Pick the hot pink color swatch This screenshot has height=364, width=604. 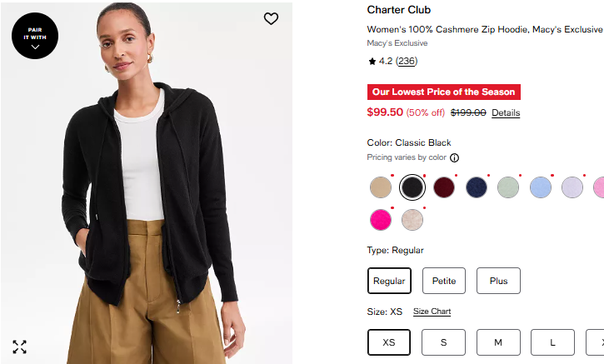pos(381,220)
